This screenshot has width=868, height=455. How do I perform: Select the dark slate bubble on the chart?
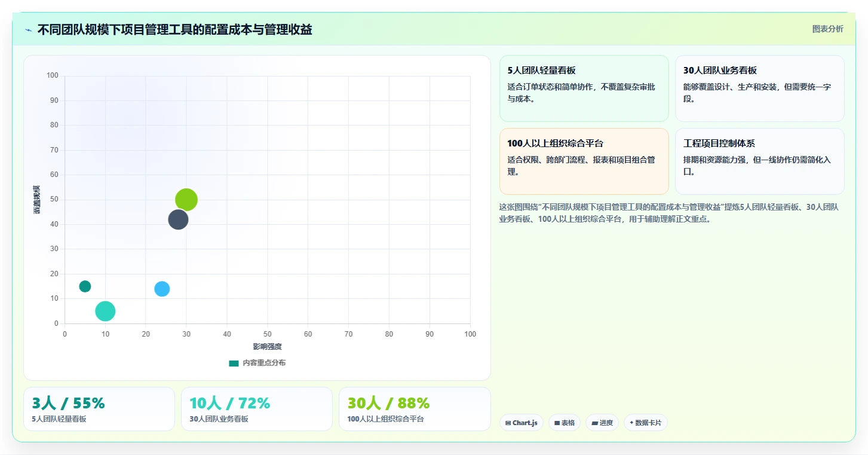tap(178, 219)
